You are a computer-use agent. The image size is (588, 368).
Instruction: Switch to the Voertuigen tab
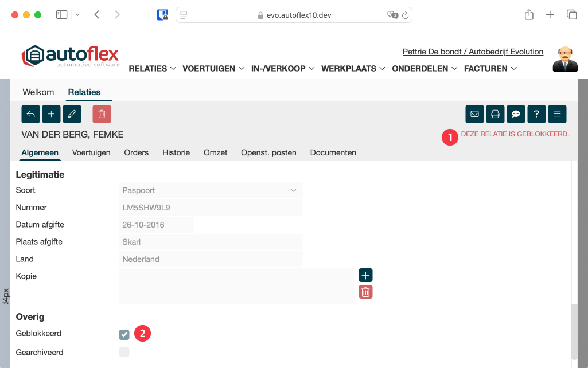pos(91,152)
